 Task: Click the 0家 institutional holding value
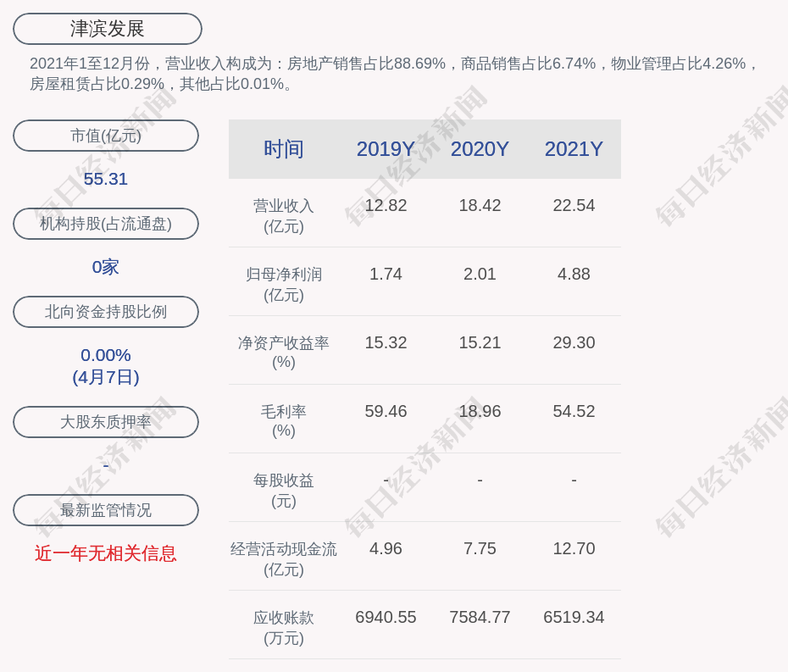click(x=106, y=267)
